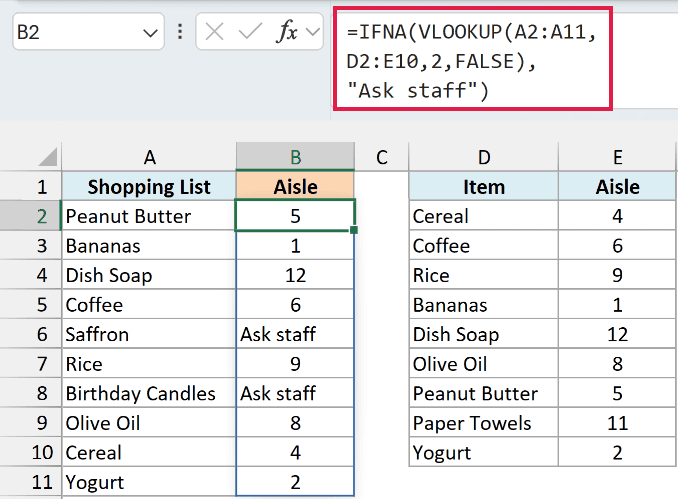
Task: Click the orange 'Aisle' header in column B
Action: pyautogui.click(x=295, y=186)
